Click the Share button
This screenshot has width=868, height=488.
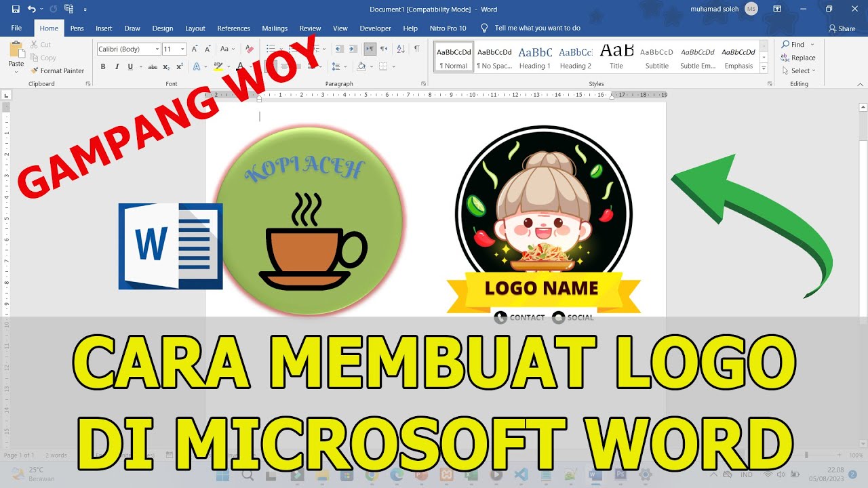842,28
